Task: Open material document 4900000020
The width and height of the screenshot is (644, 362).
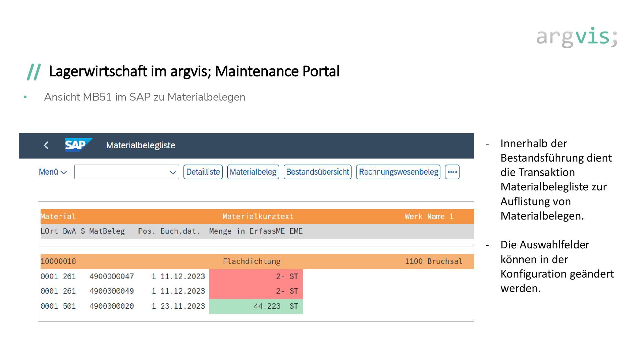Action: 112,306
